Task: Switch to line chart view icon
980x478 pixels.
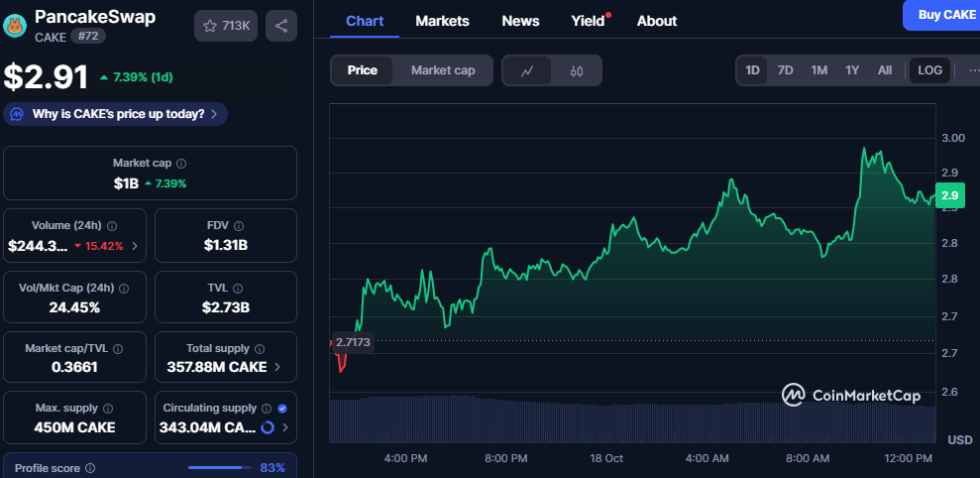Action: (528, 70)
